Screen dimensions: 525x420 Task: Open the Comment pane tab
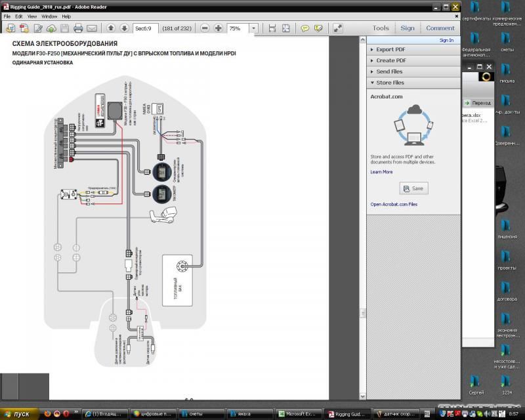pos(440,28)
